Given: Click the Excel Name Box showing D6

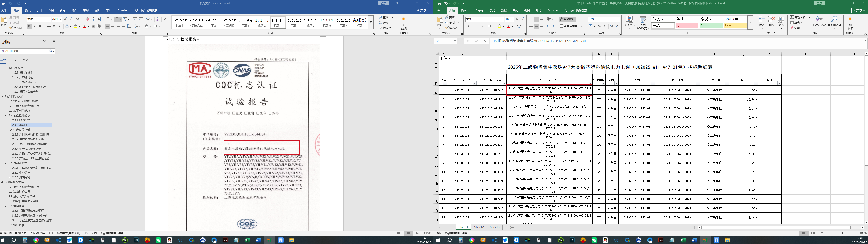Looking at the screenshot, I should point(445,41).
